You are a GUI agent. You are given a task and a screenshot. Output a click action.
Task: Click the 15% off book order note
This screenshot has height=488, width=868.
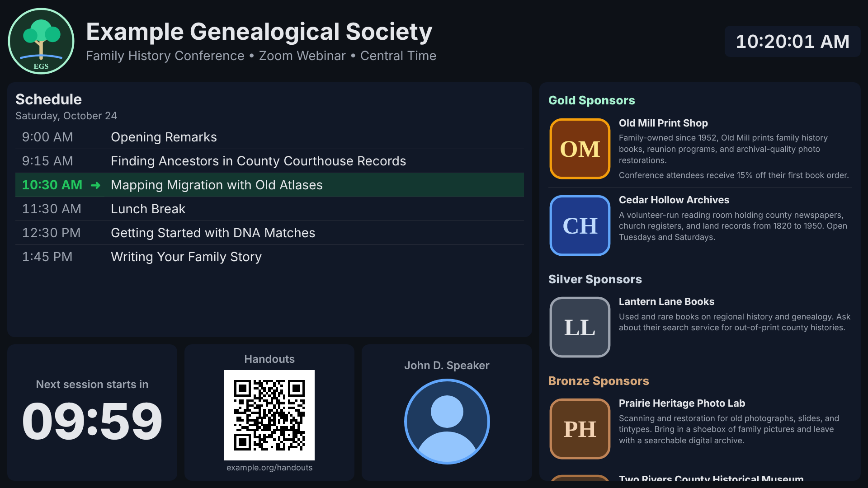coord(734,175)
